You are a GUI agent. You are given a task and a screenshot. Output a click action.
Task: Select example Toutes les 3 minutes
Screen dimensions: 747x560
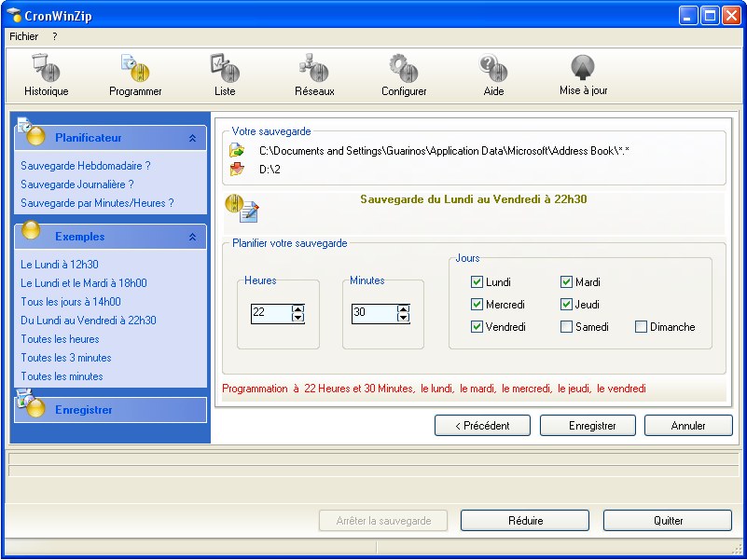pyautogui.click(x=66, y=358)
